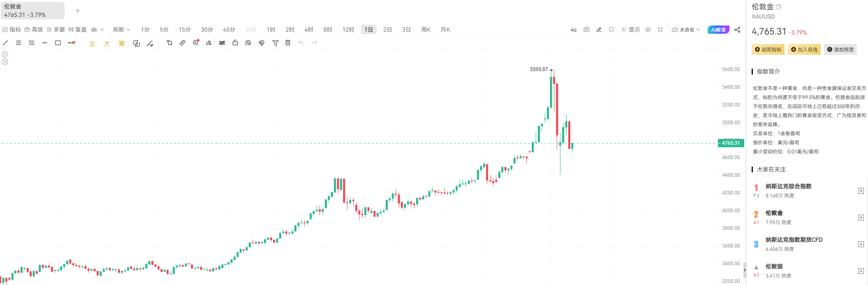The width and height of the screenshot is (868, 285).
Task: Enter fullscreen chart mode
Action: 660,30
